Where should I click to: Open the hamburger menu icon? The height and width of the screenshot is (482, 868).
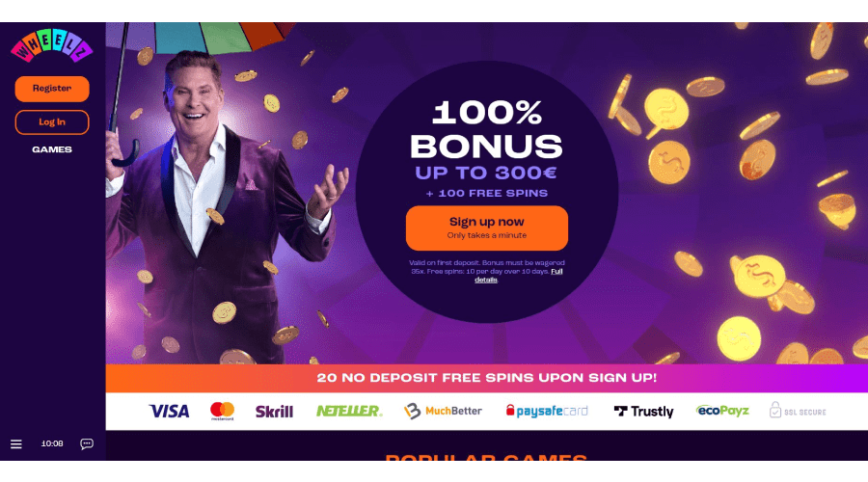[x=16, y=443]
